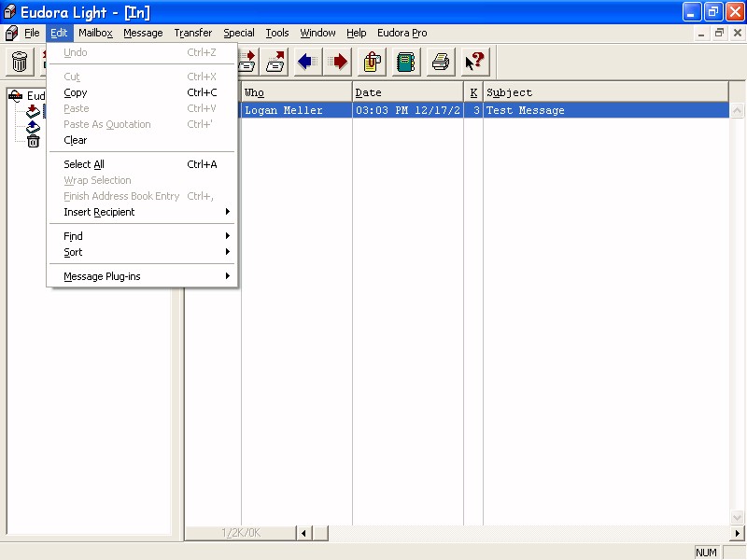Open the Address Book toolbar icon
The image size is (747, 560).
click(406, 62)
